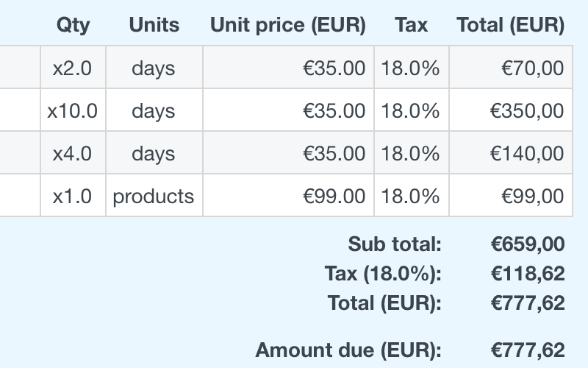Click the x10.0 quantity cell
The height and width of the screenshot is (368, 588).
pyautogui.click(x=73, y=111)
